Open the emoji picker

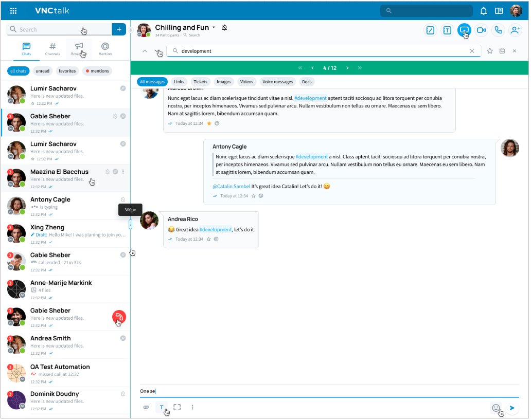pyautogui.click(x=496, y=408)
